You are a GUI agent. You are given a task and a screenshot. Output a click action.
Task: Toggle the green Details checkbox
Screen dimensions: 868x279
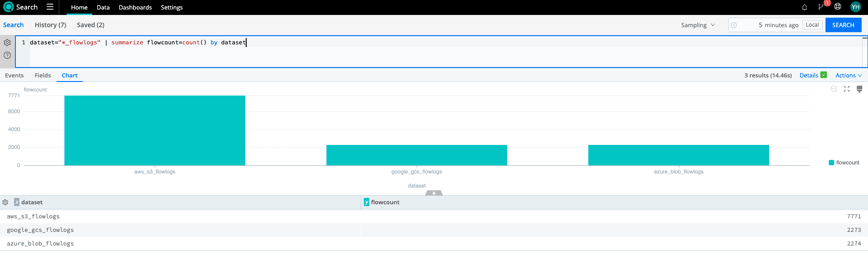tap(824, 75)
